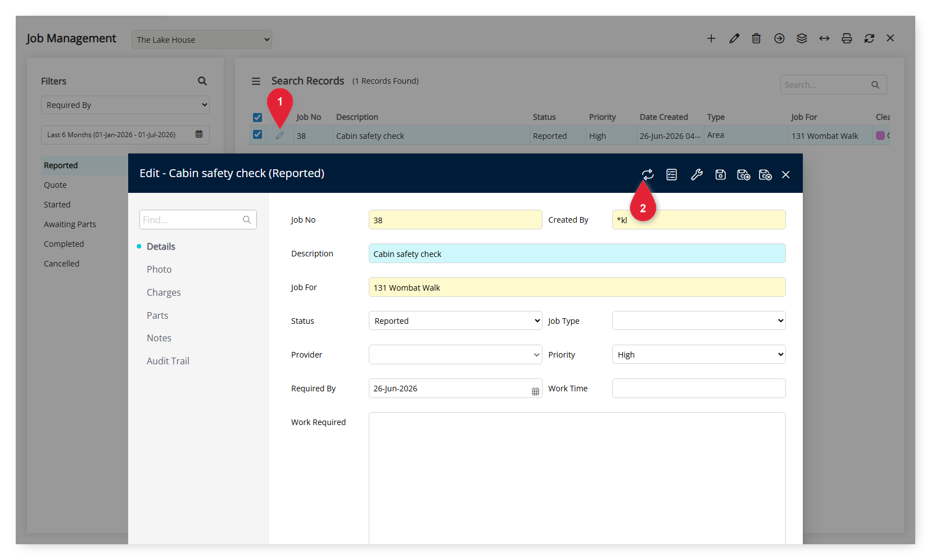Close the Edit - Cabin safety check dialog
The height and width of the screenshot is (560, 931).
[x=786, y=175]
